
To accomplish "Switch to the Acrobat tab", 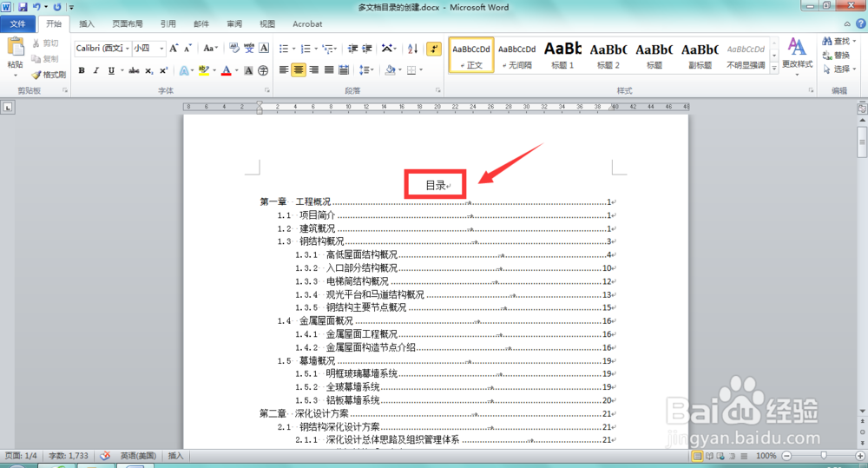I will pyautogui.click(x=307, y=23).
